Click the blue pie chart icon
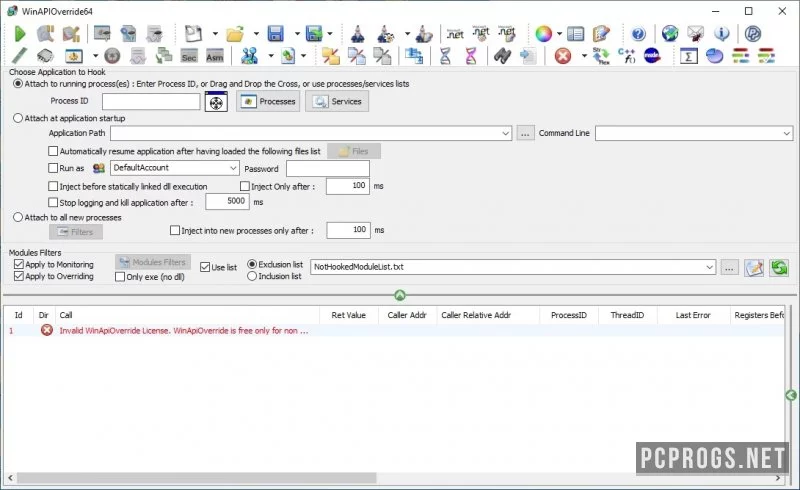This screenshot has height=490, width=800. pos(714,56)
